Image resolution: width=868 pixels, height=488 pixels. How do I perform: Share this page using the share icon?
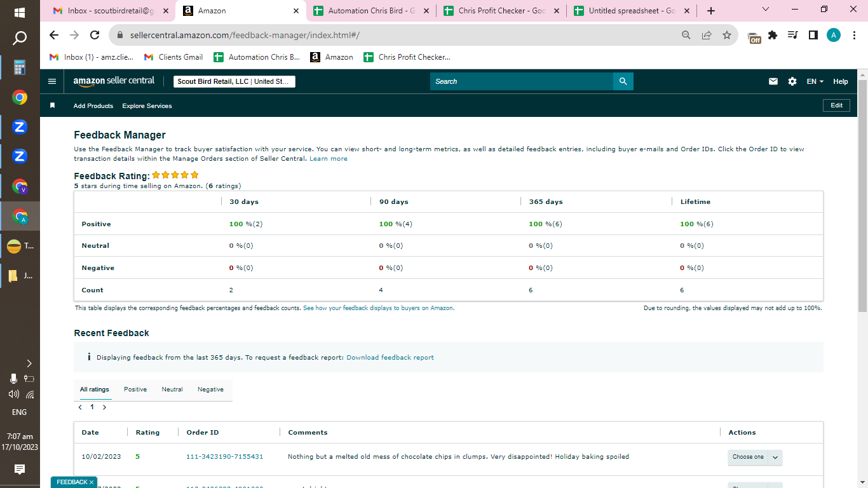click(707, 36)
